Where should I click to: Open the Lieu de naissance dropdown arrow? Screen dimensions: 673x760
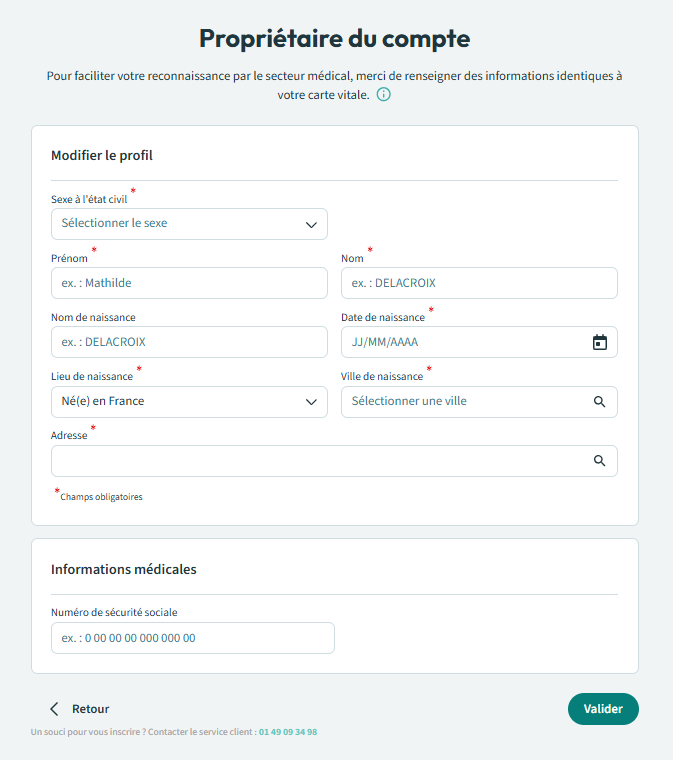[311, 402]
